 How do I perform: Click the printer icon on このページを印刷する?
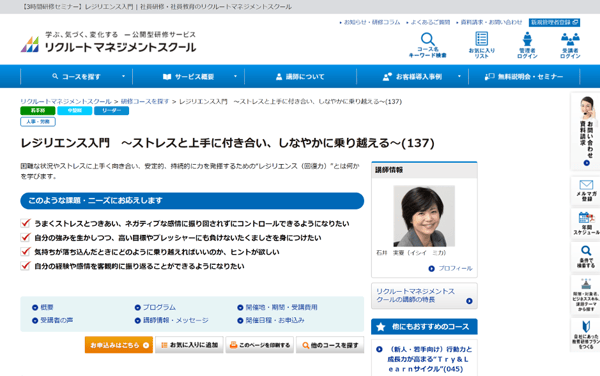(233, 345)
